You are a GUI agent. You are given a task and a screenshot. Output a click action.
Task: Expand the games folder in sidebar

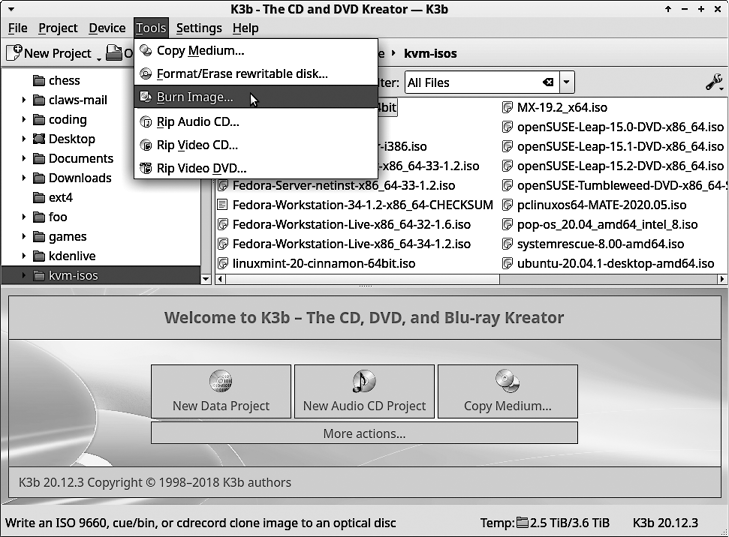tap(23, 237)
